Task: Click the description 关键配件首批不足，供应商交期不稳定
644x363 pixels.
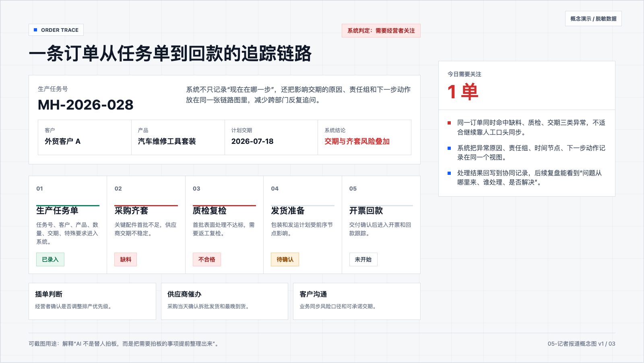Action: click(x=146, y=229)
